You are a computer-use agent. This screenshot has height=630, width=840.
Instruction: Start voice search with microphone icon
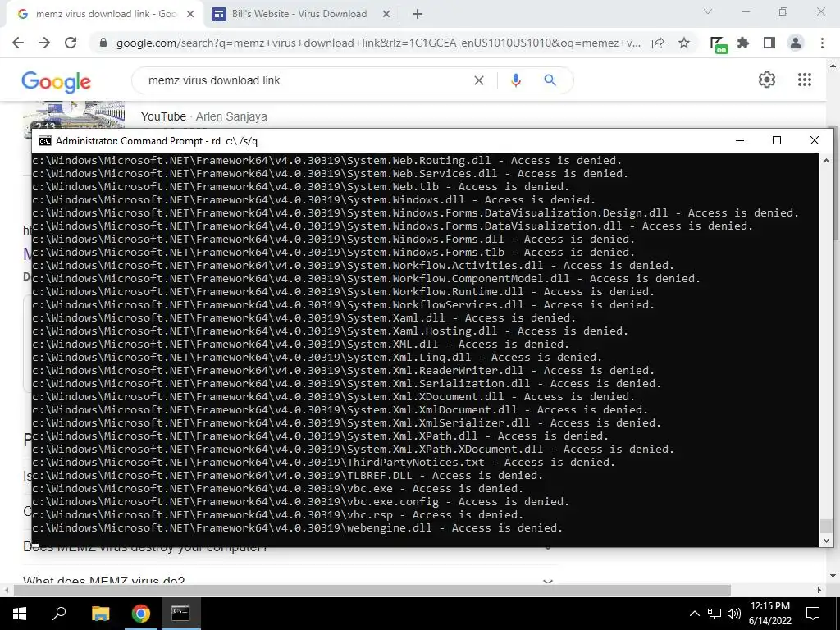[515, 80]
